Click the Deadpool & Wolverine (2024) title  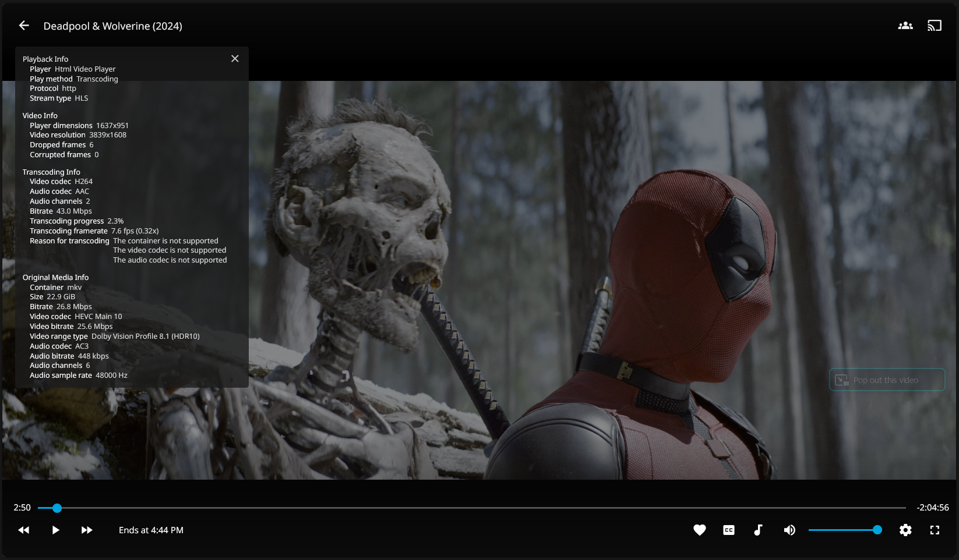pyautogui.click(x=113, y=26)
